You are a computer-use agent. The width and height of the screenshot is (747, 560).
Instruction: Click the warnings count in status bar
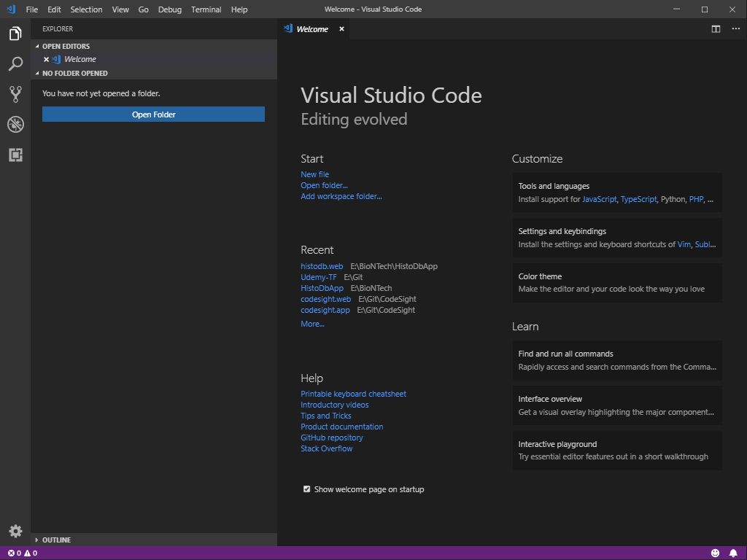pos(31,553)
